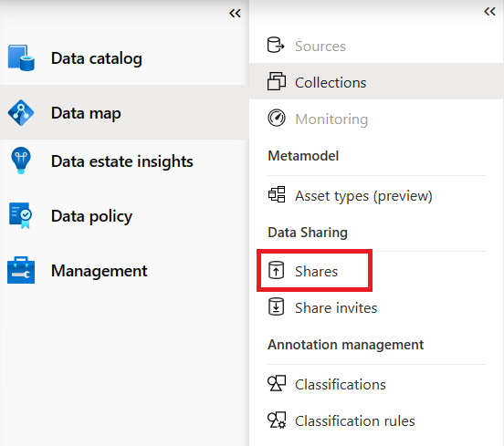Viewport: 504px width, 446px height.
Task: Click the Data policy certificate icon
Action: coord(20,215)
